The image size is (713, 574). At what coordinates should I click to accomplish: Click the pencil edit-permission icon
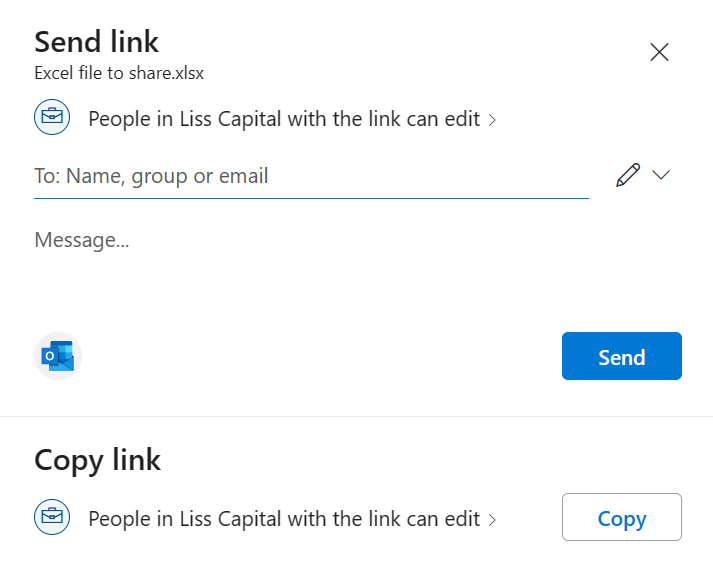(628, 175)
